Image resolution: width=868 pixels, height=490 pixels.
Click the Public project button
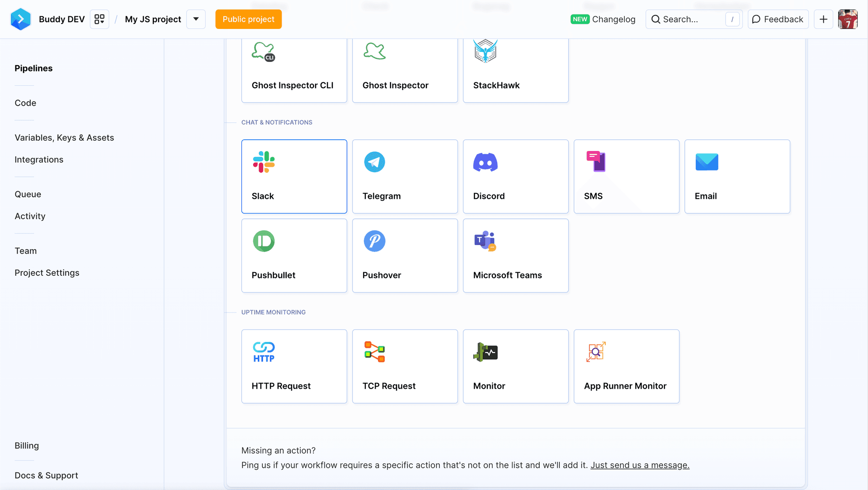tap(248, 19)
